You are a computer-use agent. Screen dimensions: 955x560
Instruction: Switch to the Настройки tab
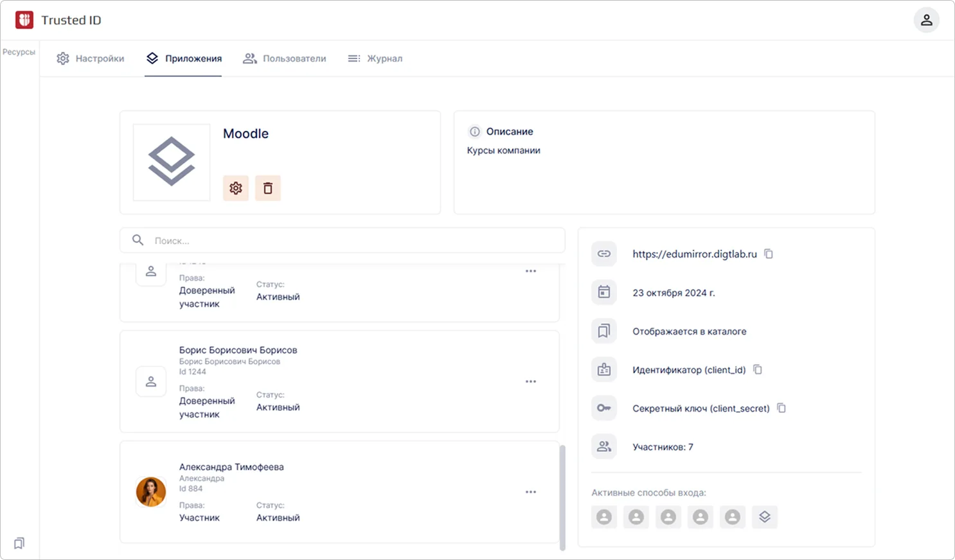click(91, 58)
